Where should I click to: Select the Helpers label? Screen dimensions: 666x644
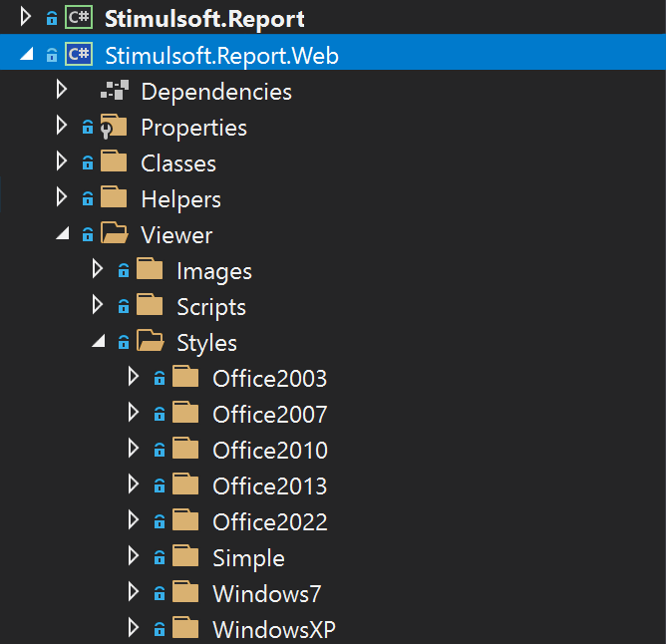(x=180, y=199)
